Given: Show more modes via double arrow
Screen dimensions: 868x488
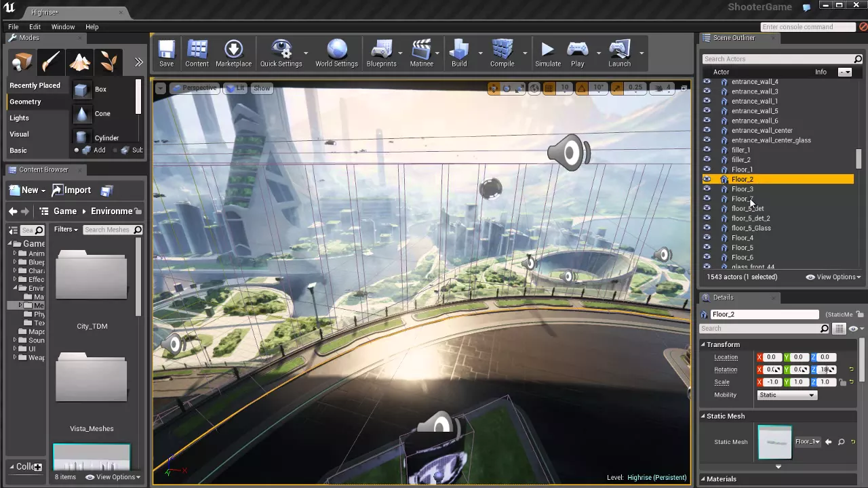Looking at the screenshot, I should coord(138,62).
